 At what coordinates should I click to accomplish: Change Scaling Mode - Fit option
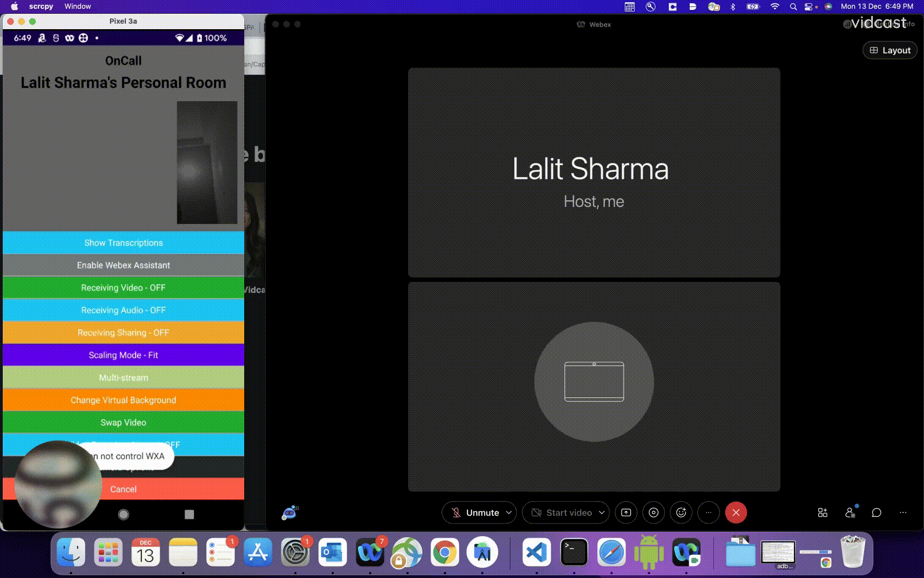pos(123,356)
